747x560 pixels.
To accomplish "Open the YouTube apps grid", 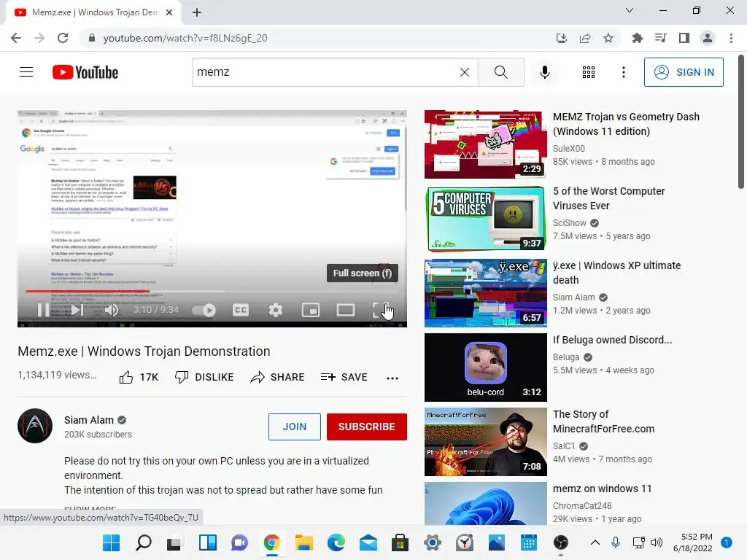I will (x=589, y=72).
